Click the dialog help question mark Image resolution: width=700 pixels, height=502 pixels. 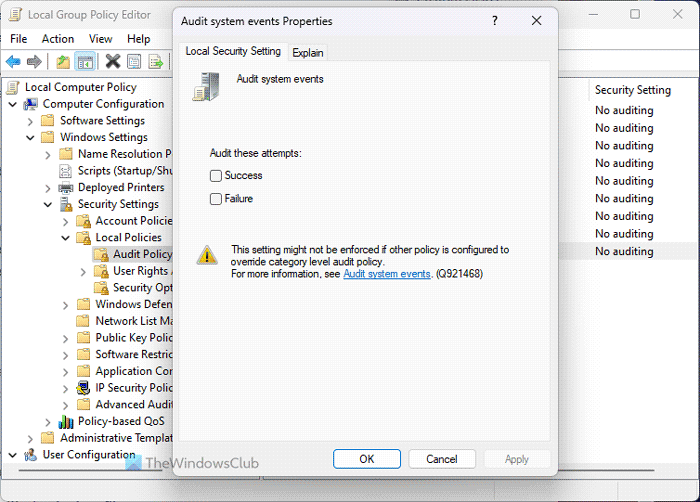[x=495, y=21]
